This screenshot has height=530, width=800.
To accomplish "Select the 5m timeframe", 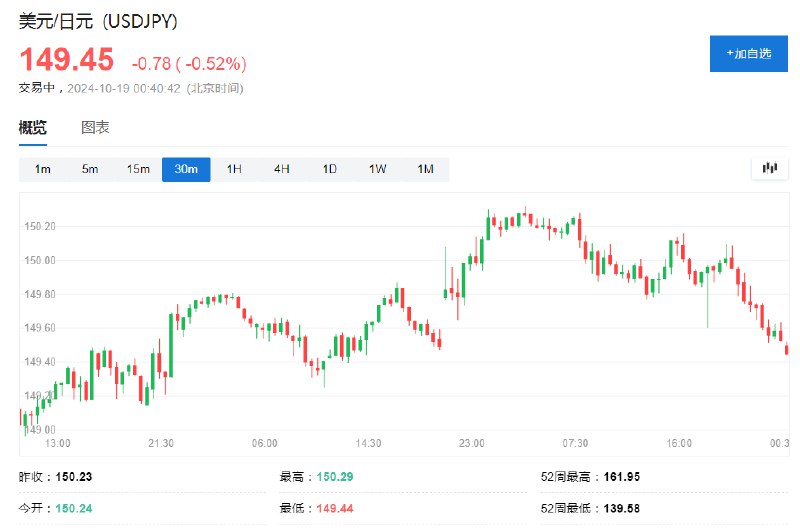I will point(90,169).
